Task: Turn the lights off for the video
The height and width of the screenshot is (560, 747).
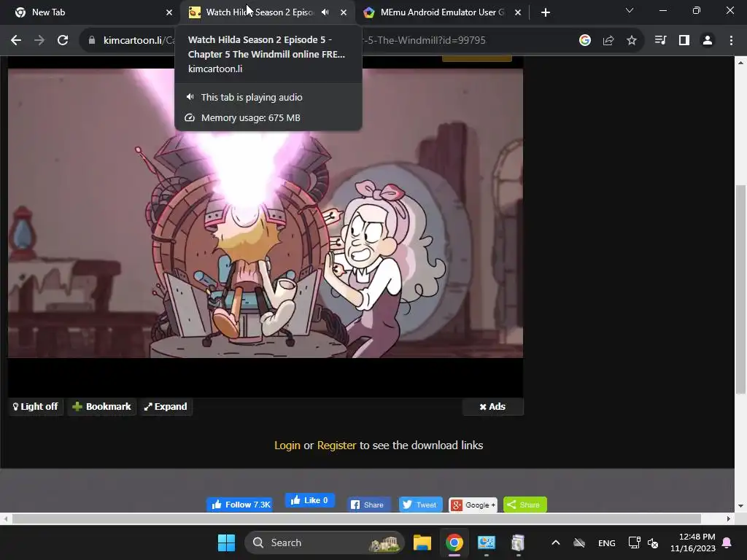Action: coord(36,407)
